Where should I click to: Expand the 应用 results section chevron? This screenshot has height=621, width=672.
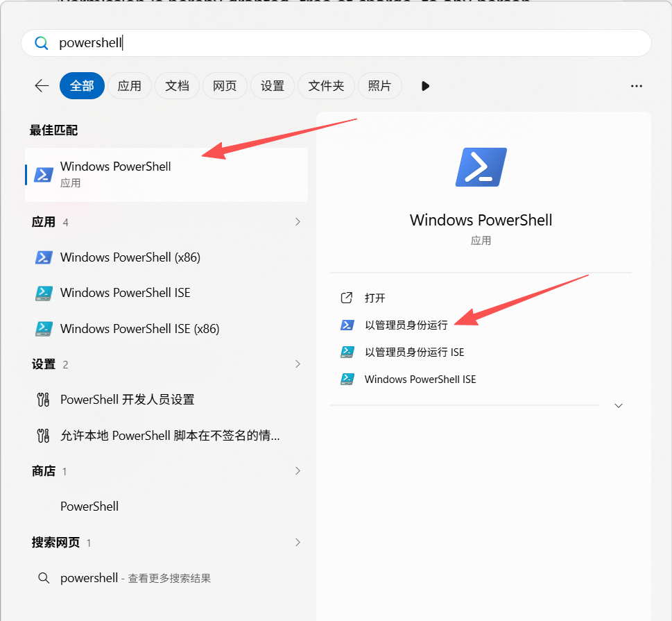298,222
